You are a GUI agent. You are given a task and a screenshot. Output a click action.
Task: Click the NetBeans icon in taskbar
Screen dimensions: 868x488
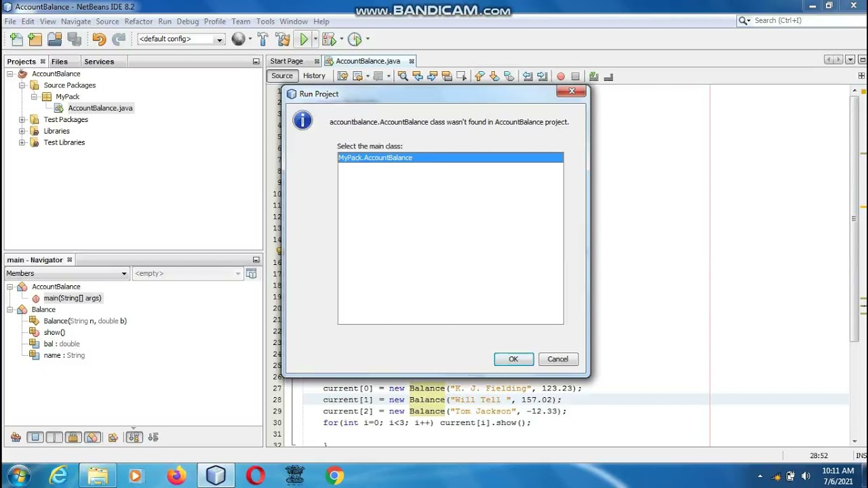click(216, 476)
